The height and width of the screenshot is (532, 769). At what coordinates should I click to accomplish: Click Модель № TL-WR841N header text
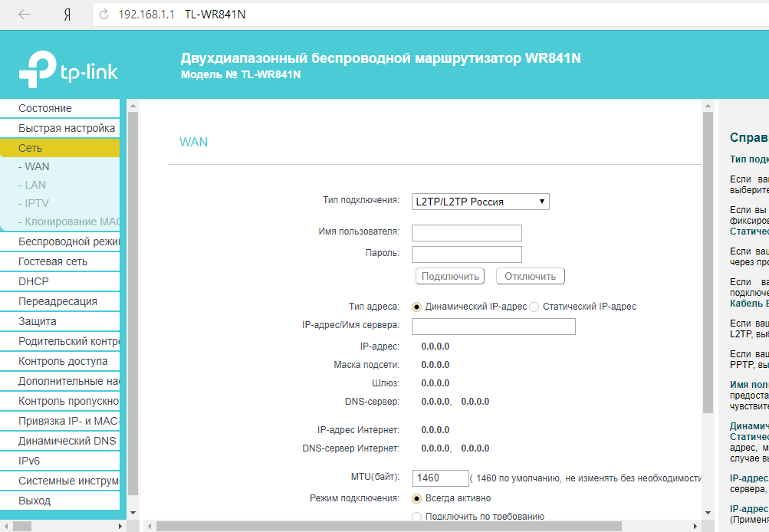(x=241, y=75)
